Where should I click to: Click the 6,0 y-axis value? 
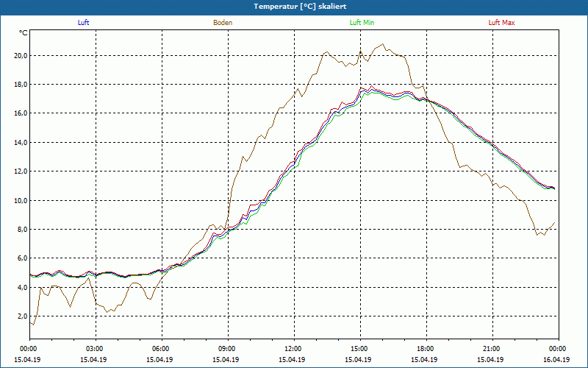tap(22, 258)
